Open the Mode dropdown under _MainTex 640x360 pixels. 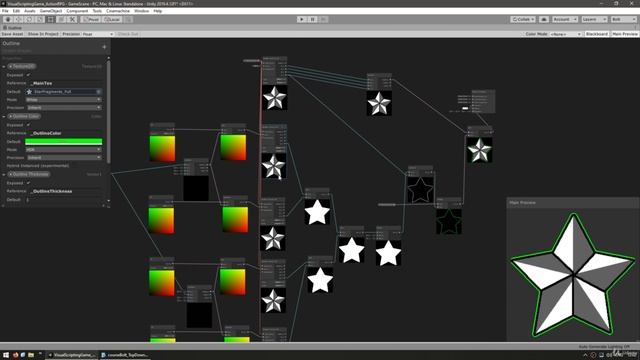(63, 100)
